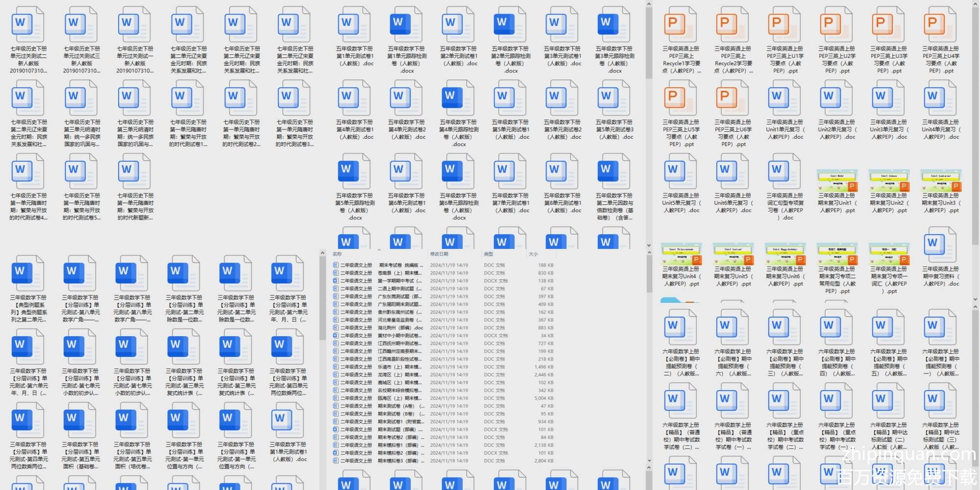Viewport: 980px width, 490px height.
Task: Select 三年级英语上册 期中复习资料 Word file icon
Action: coord(940,245)
